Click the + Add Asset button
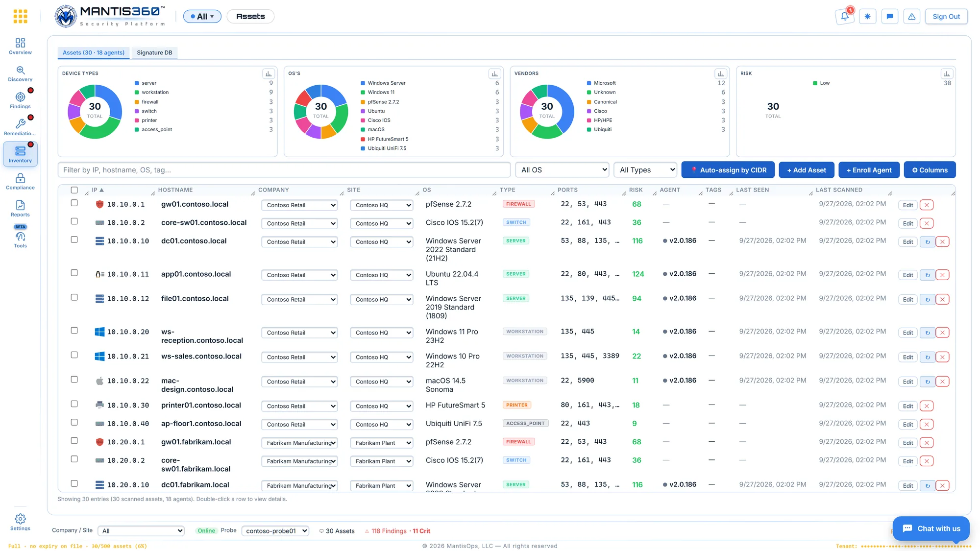This screenshot has width=980, height=551. click(807, 170)
